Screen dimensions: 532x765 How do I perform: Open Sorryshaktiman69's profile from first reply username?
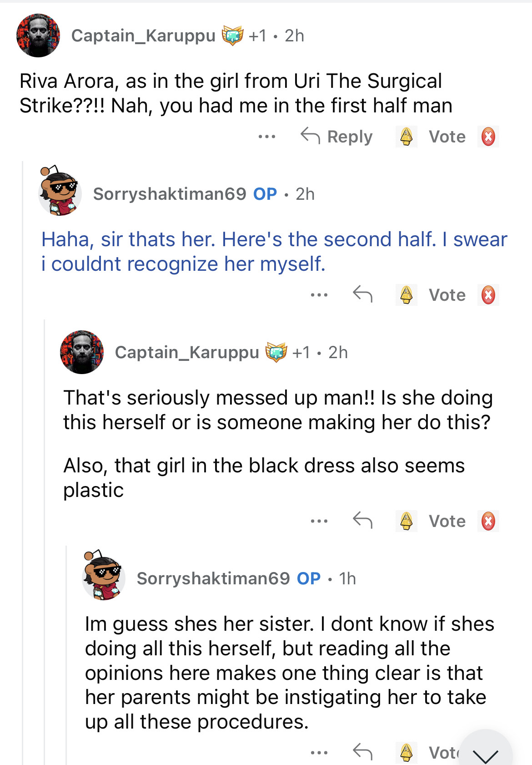click(170, 194)
